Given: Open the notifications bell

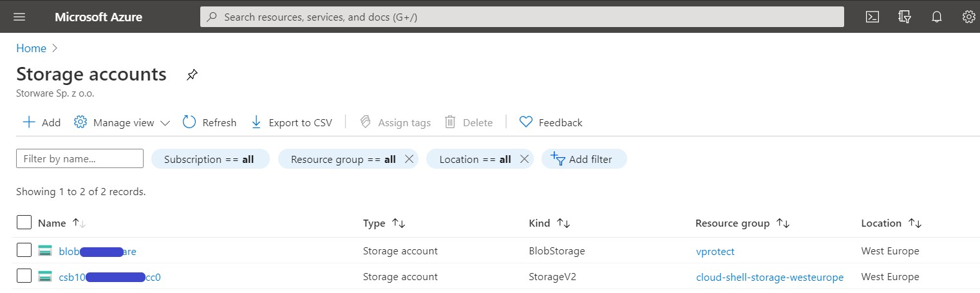Looking at the screenshot, I should point(936,17).
